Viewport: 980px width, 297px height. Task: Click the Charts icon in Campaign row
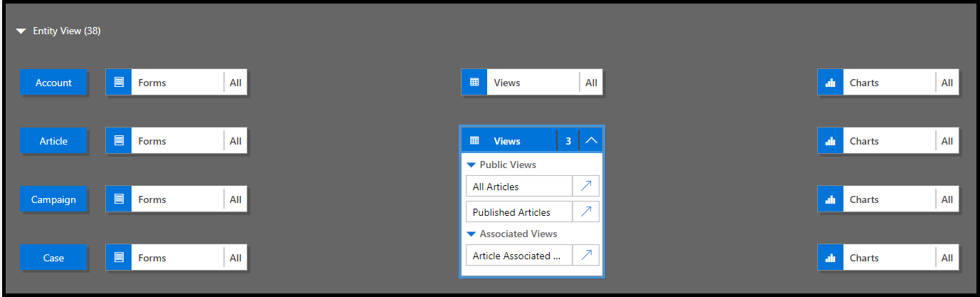point(830,199)
